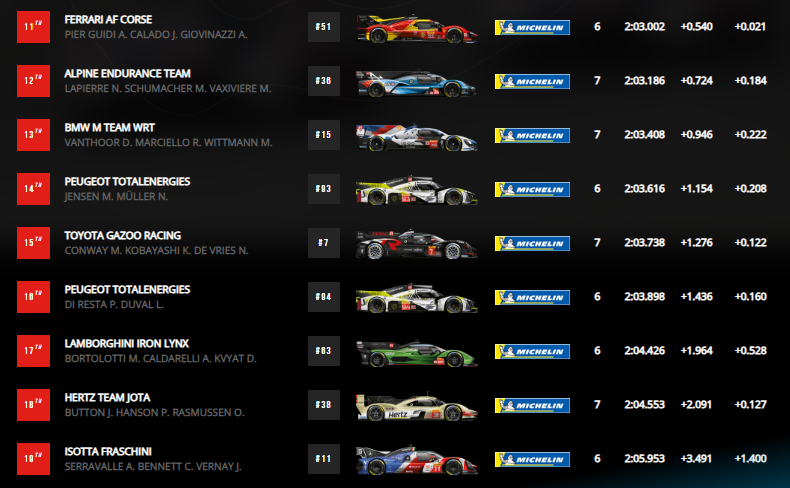Click the Lamborghini #63 car image
Viewport: 790px width, 488px height.
[417, 353]
